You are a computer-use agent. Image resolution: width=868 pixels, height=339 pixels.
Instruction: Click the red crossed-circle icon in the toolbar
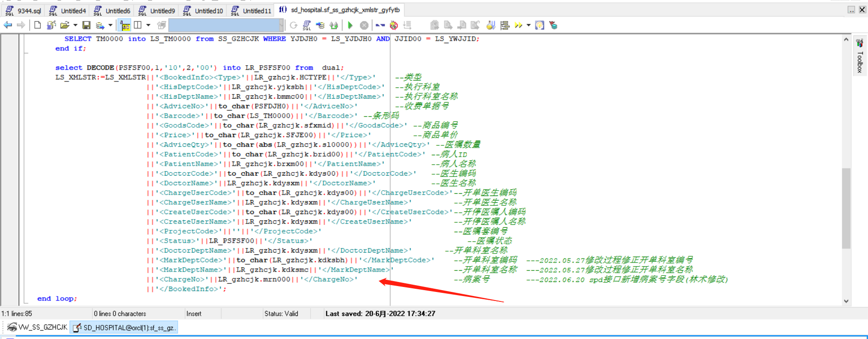pyautogui.click(x=394, y=25)
